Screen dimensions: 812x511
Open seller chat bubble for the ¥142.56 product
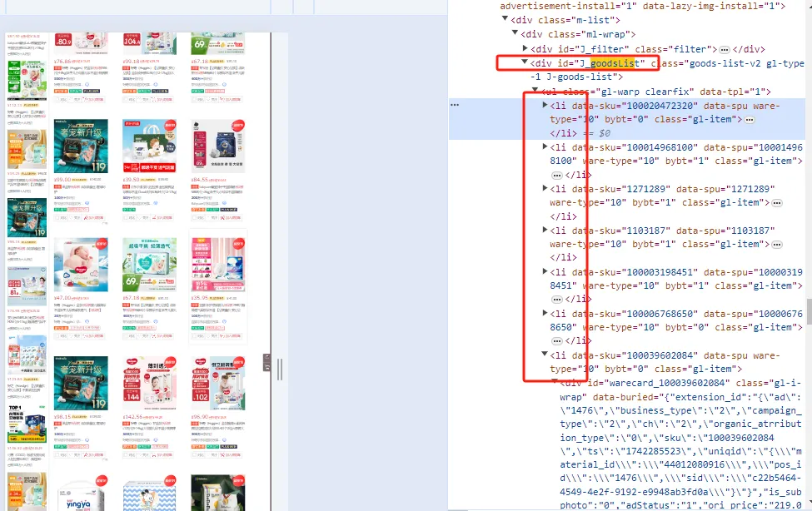click(156, 440)
